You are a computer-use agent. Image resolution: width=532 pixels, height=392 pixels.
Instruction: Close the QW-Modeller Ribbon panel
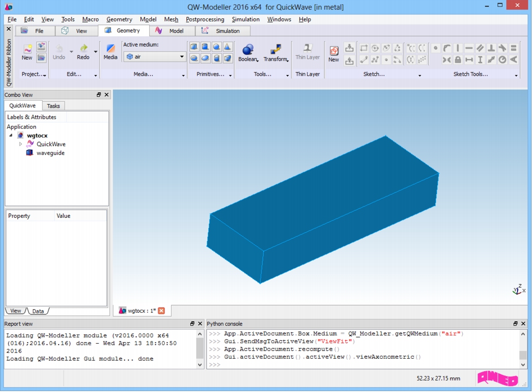tap(9, 29)
